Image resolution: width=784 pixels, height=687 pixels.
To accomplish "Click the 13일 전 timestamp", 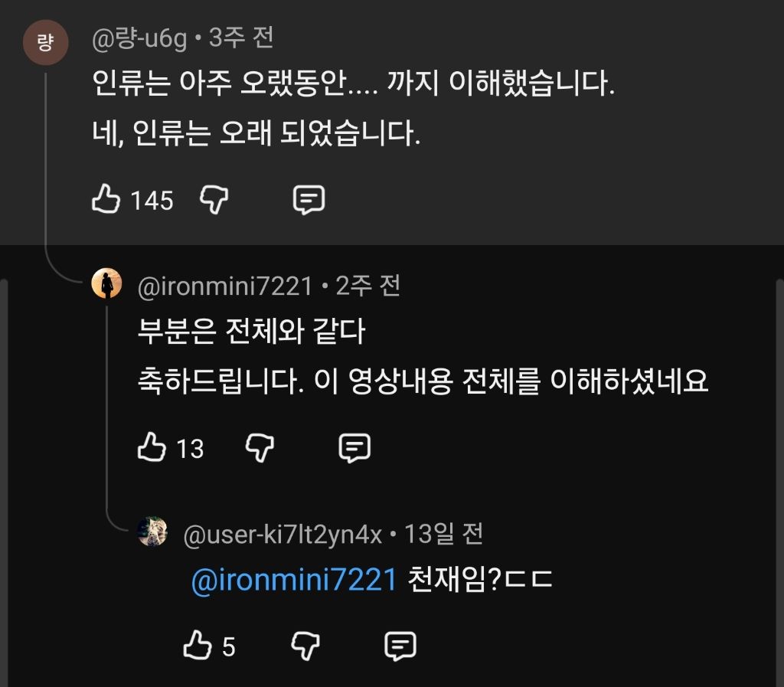I will coord(443,534).
